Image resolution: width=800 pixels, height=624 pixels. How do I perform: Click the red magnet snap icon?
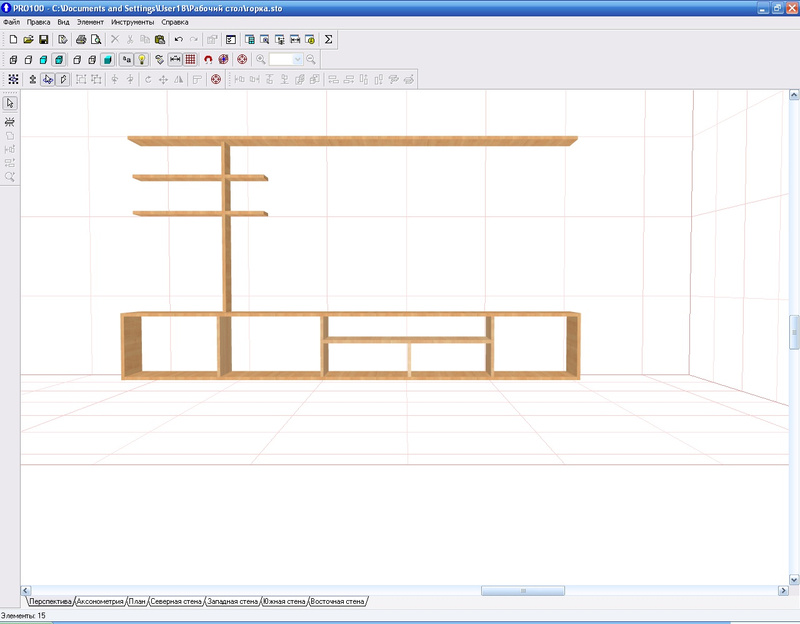tap(208, 60)
